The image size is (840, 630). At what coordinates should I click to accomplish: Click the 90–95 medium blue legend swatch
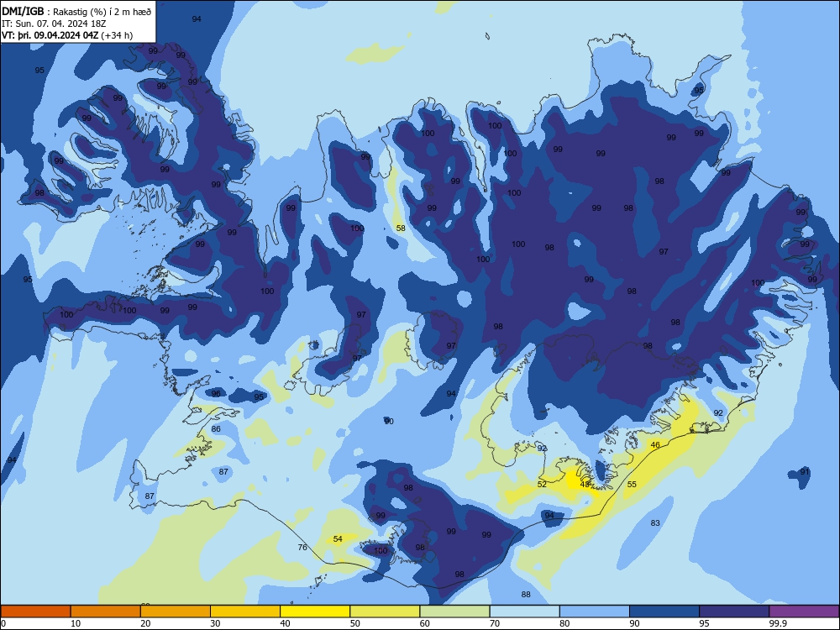(x=664, y=612)
